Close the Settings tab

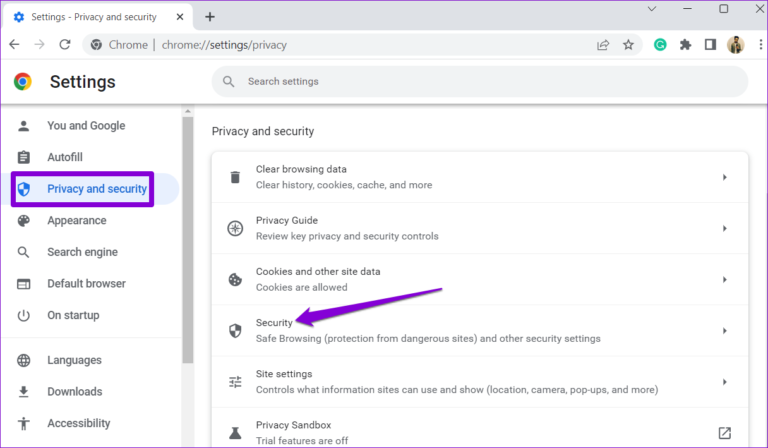180,17
